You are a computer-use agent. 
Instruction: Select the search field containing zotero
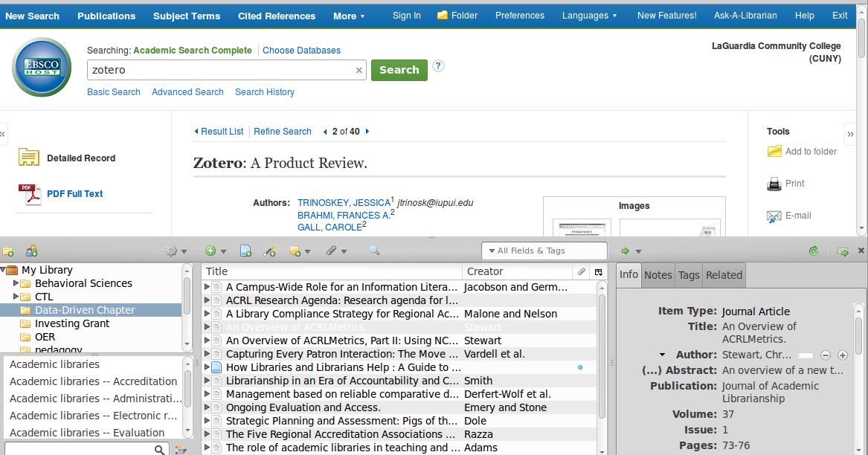tap(223, 69)
